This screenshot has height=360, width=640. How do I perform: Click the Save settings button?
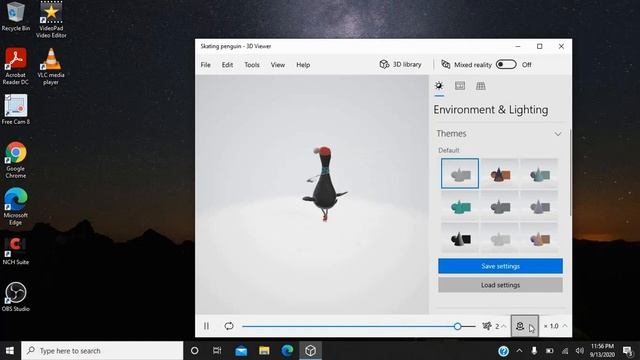(x=500, y=266)
